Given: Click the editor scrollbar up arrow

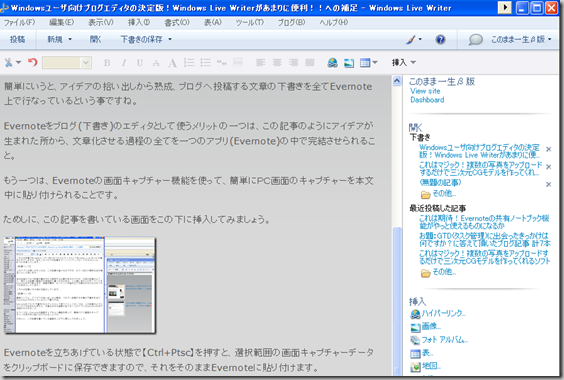Looking at the screenshot, I should point(397,81).
